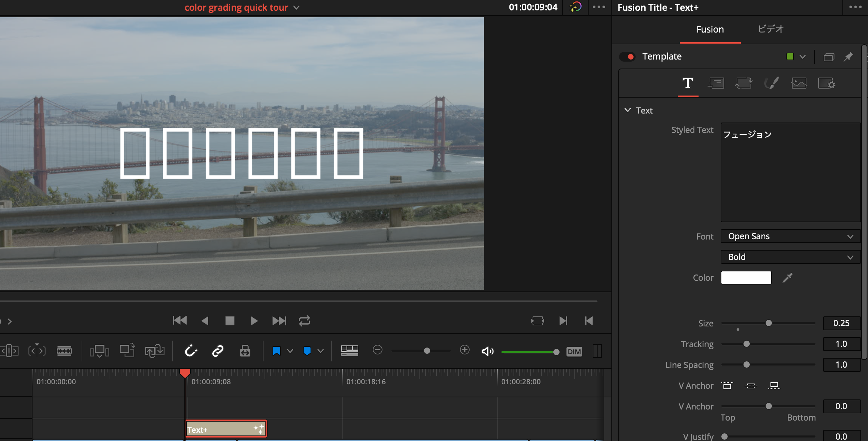Open the Layout tab icon in inspector

point(715,83)
